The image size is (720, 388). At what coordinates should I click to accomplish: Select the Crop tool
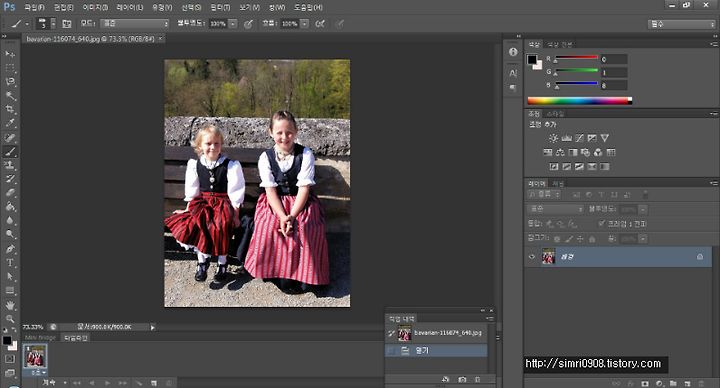point(10,109)
